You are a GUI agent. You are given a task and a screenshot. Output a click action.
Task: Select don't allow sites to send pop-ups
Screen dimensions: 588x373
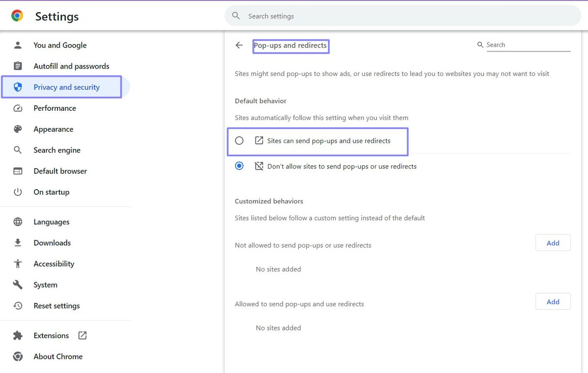tap(239, 166)
